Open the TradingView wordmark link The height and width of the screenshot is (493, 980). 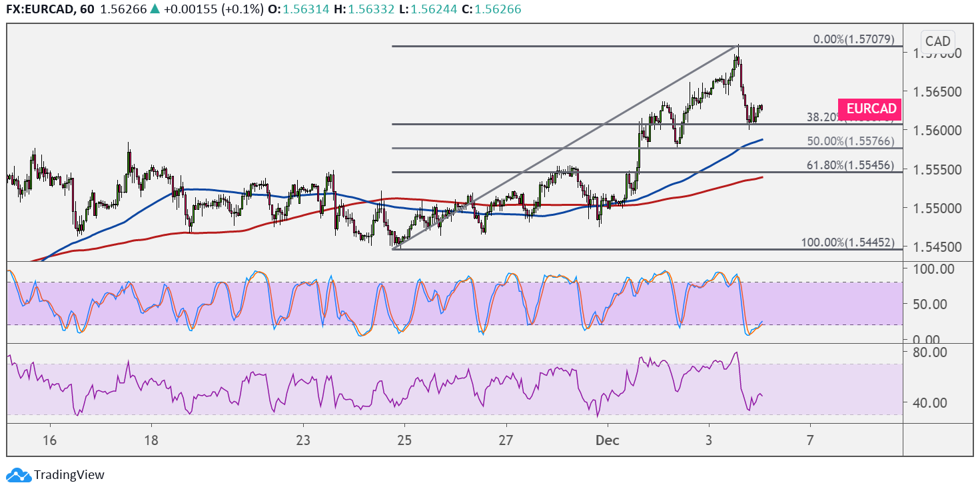pyautogui.click(x=69, y=475)
